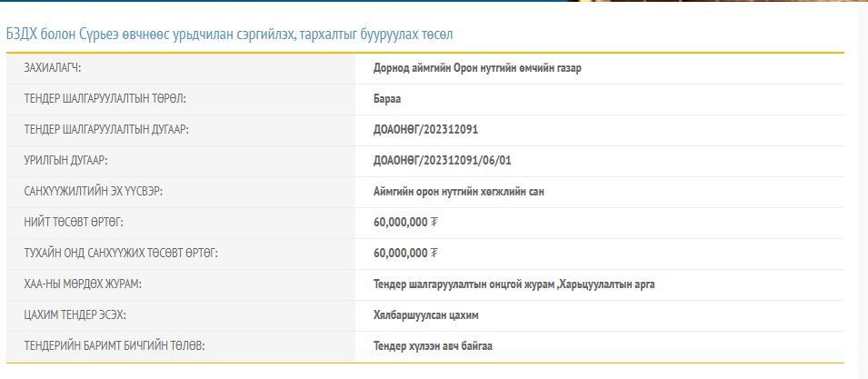
Task: Click the УРИЛГЫН ДУГААР label
Action: 66,161
